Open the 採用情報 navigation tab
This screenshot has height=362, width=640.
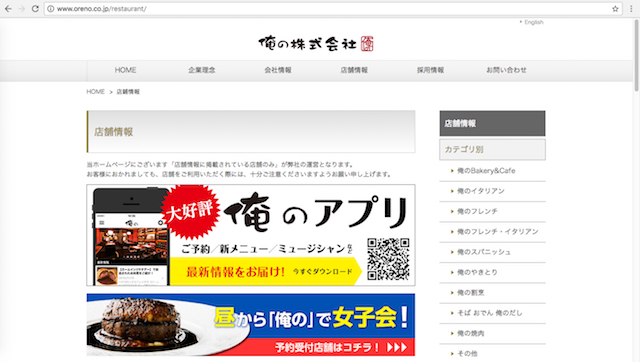click(x=431, y=70)
